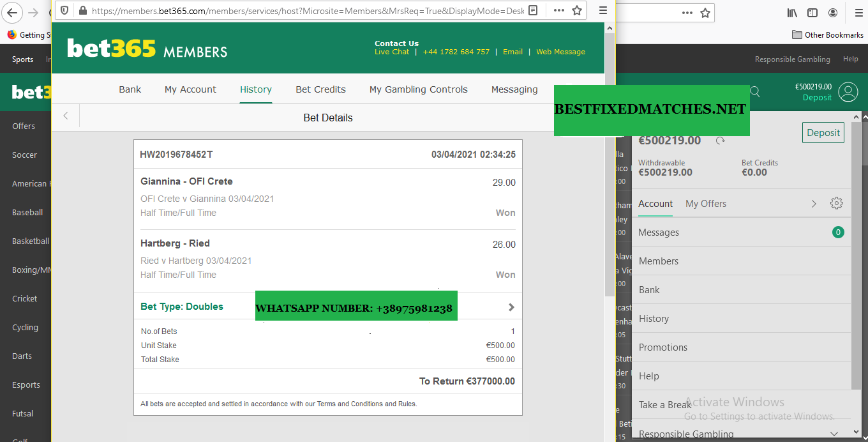Screen dimensions: 868x442
Task: Click the Other Bookmarks folder
Action: coord(827,35)
